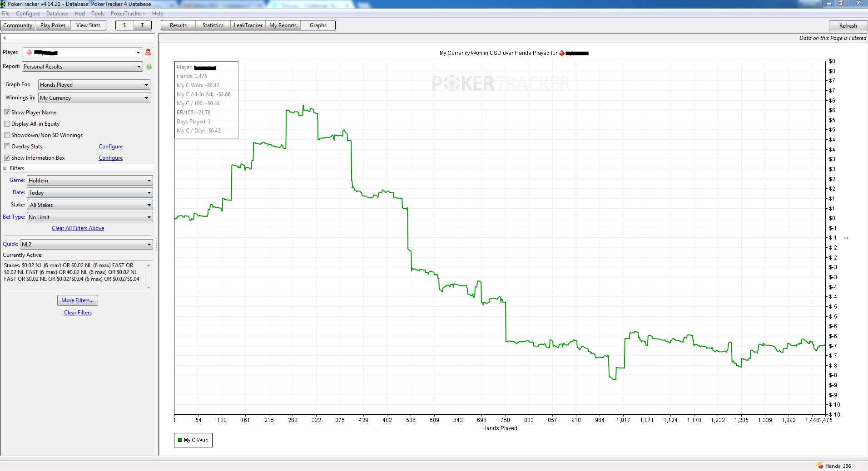Click 'My C Won: -$6.42' in information box

[198, 85]
